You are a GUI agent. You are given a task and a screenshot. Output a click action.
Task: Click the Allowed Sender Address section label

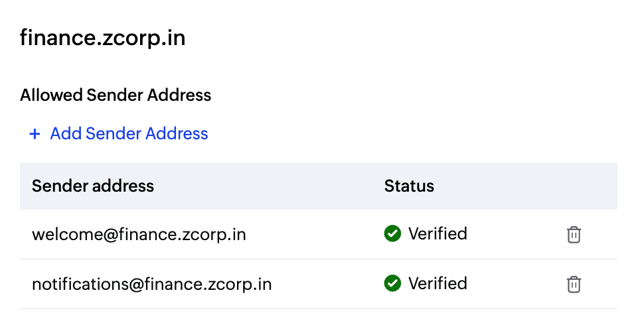[116, 96]
